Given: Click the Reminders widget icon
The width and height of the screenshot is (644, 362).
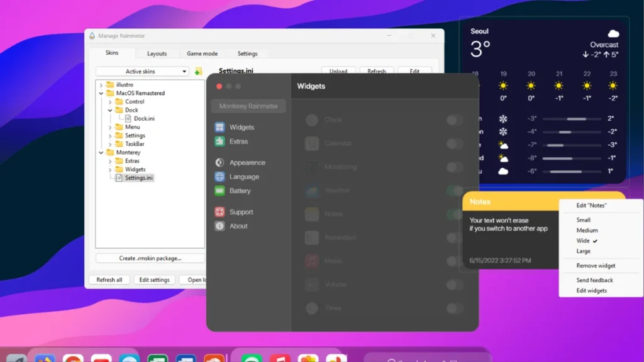Looking at the screenshot, I should click(312, 238).
